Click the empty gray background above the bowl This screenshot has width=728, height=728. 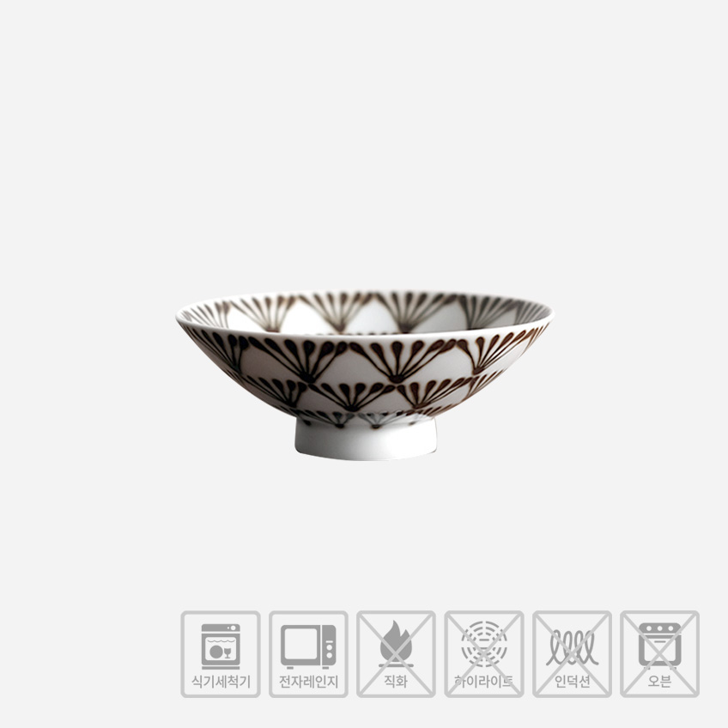364,139
